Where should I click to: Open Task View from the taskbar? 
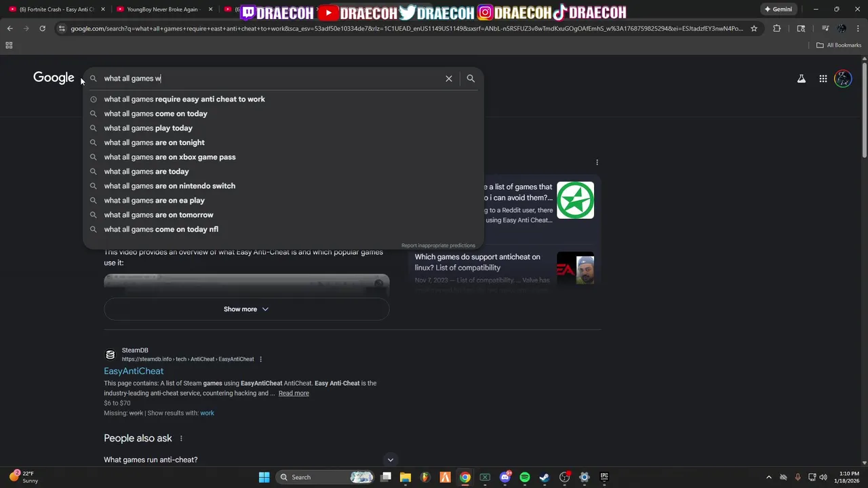point(386,477)
